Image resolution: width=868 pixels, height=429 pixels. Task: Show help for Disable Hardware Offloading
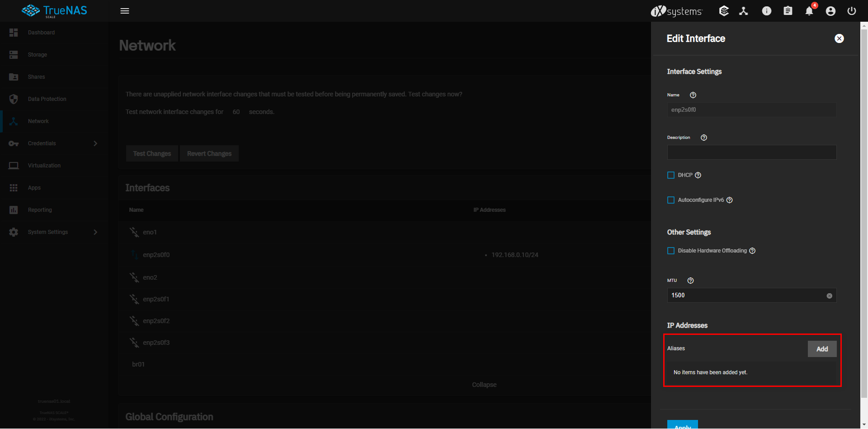click(x=752, y=251)
